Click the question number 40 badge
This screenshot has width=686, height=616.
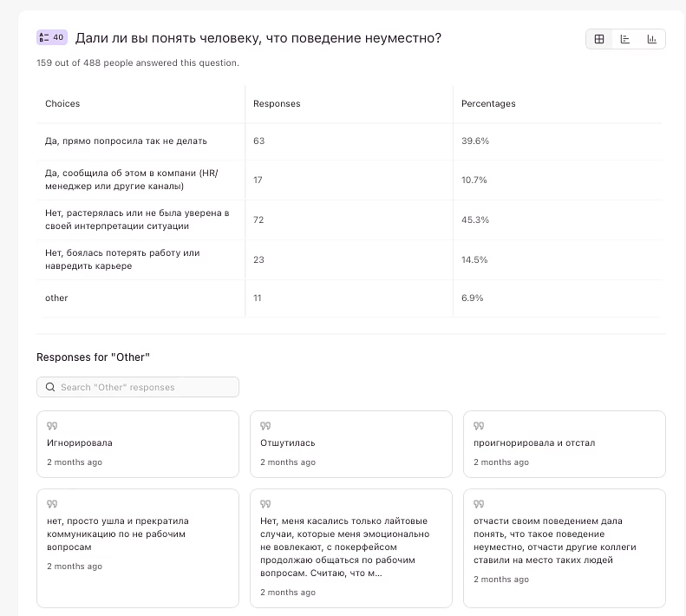(x=51, y=37)
